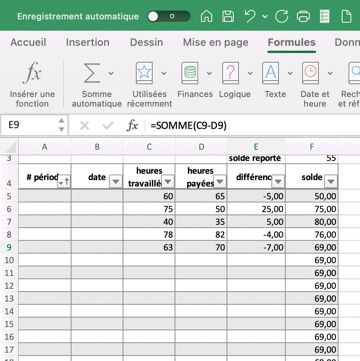Open the Logique functions icon
The width and height of the screenshot is (360, 361).
(x=231, y=73)
